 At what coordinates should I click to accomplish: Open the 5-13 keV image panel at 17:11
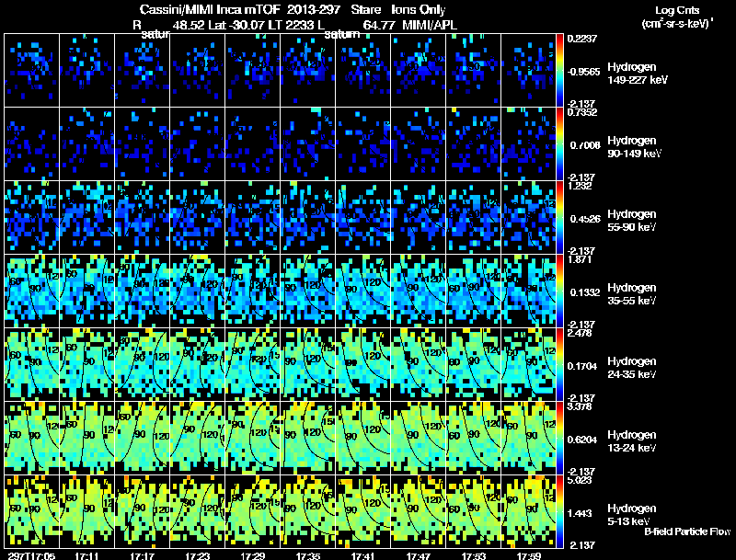(x=86, y=511)
